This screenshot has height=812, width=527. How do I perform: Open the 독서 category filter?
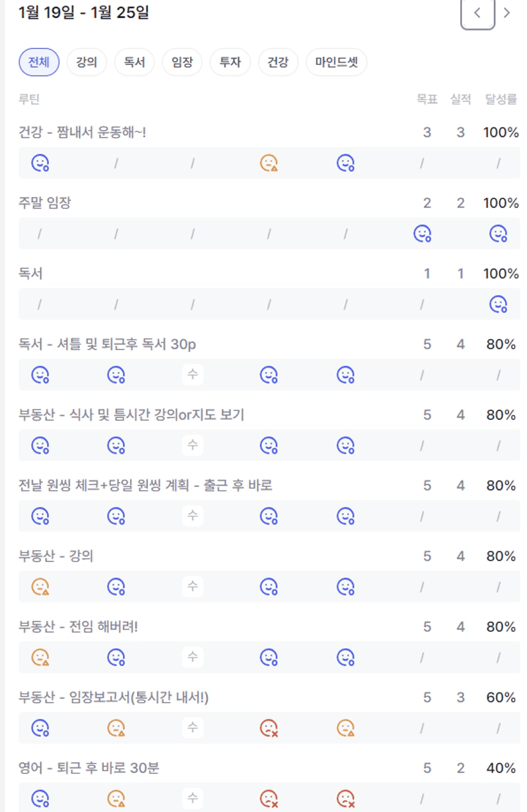(x=134, y=62)
